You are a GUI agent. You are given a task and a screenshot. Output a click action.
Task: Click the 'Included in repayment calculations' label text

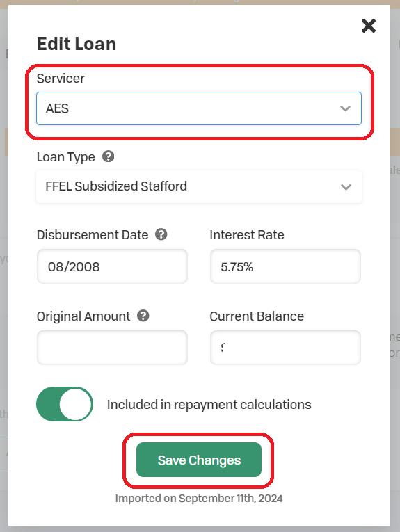[209, 405]
